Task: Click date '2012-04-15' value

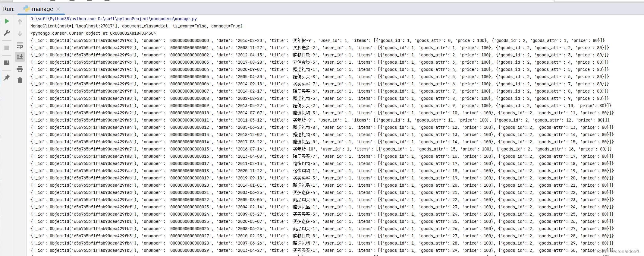Action: [x=250, y=55]
